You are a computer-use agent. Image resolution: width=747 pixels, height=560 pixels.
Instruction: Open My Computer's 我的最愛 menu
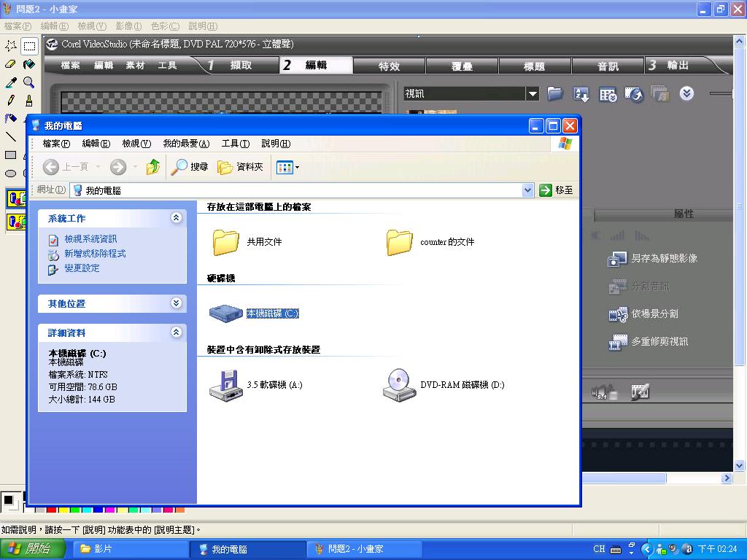[x=186, y=144]
